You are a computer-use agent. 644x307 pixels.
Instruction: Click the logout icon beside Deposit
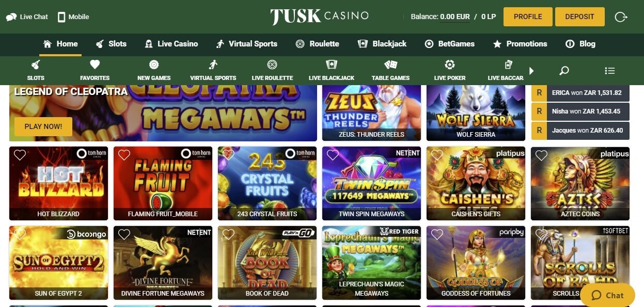(621, 17)
